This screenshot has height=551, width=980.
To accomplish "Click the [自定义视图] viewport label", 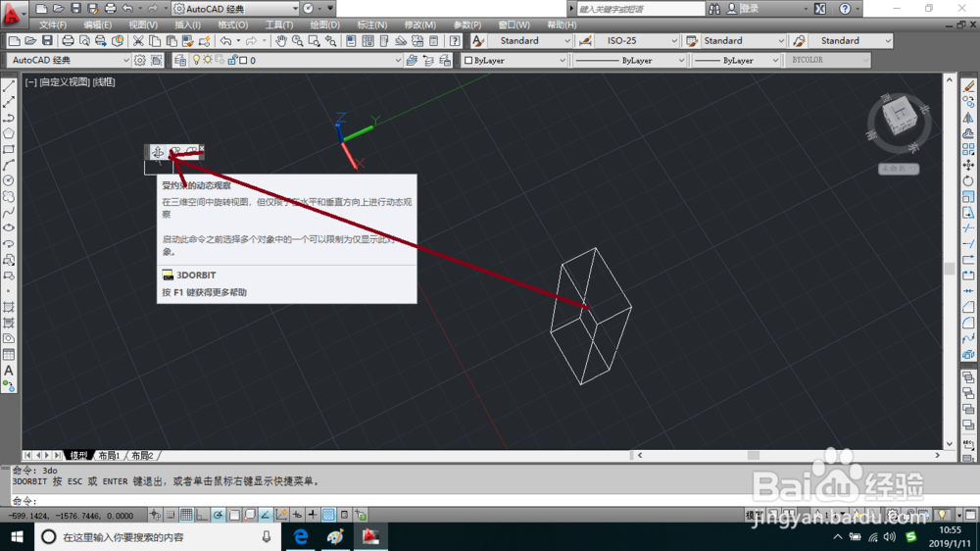I will (67, 82).
